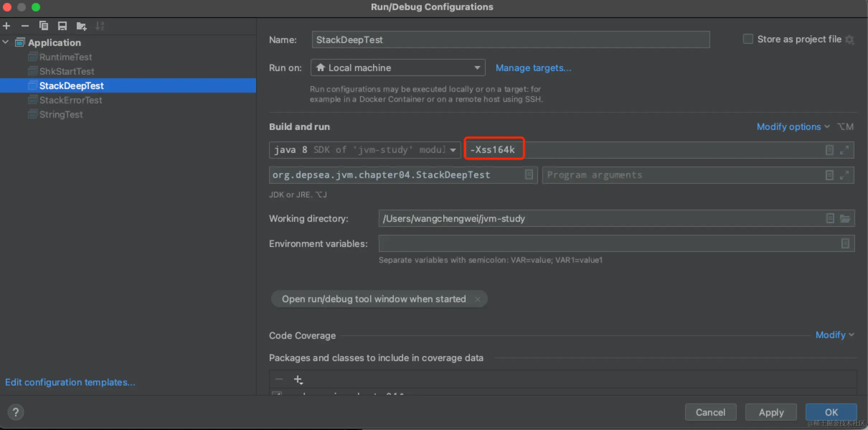Remove the 'Open run/debug tool window' option tag
The width and height of the screenshot is (868, 430).
point(477,299)
